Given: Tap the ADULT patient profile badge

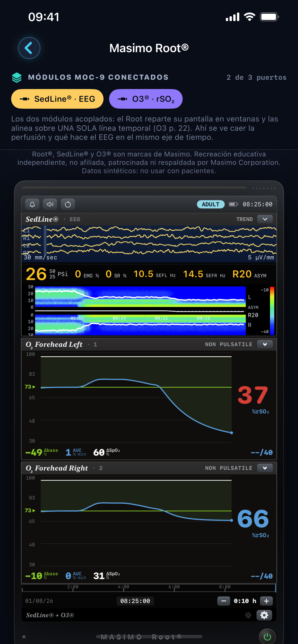Looking at the screenshot, I should click(211, 204).
